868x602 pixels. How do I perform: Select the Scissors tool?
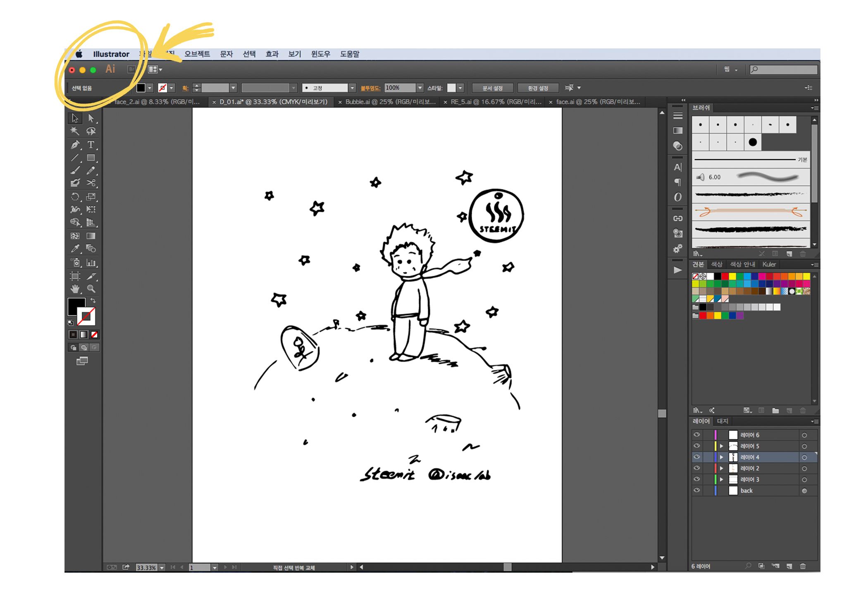pos(91,183)
